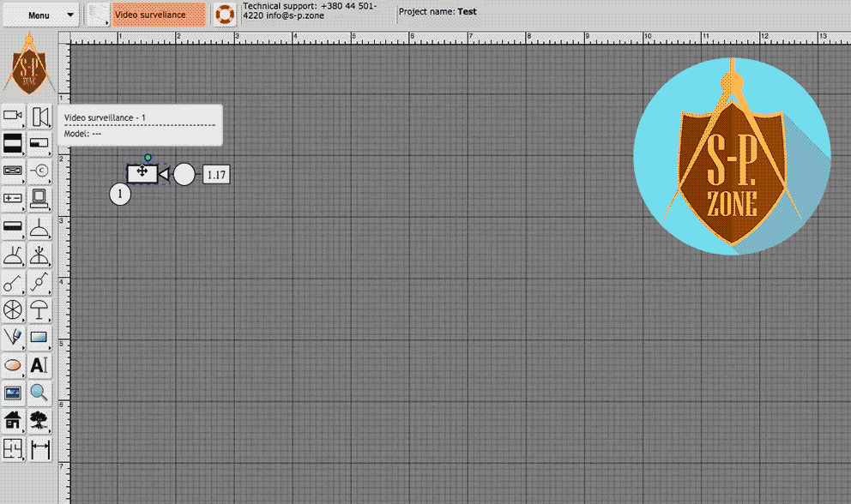The image size is (851, 504).
Task: Open the layer list icon beside Video surveliance
Action: [98, 15]
